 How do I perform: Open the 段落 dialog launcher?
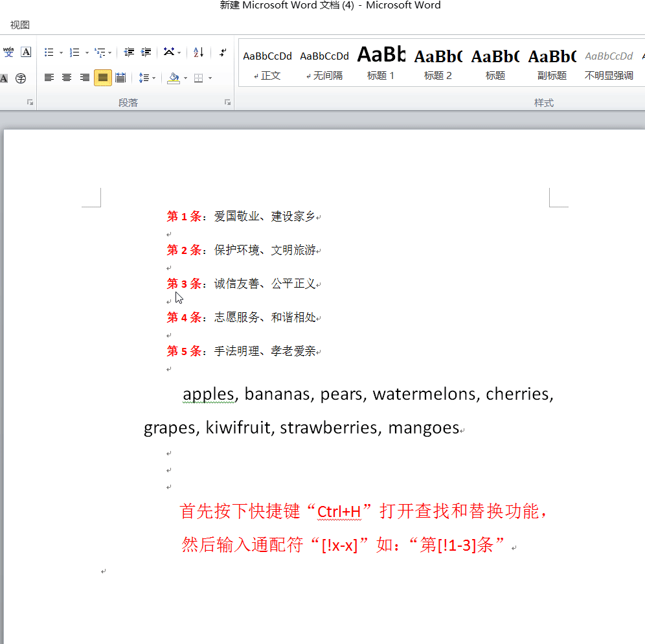click(226, 102)
